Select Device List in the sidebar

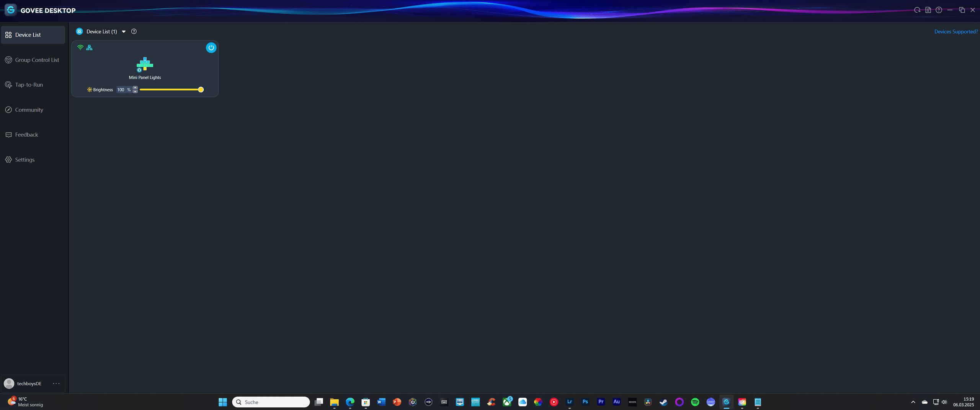click(x=33, y=35)
